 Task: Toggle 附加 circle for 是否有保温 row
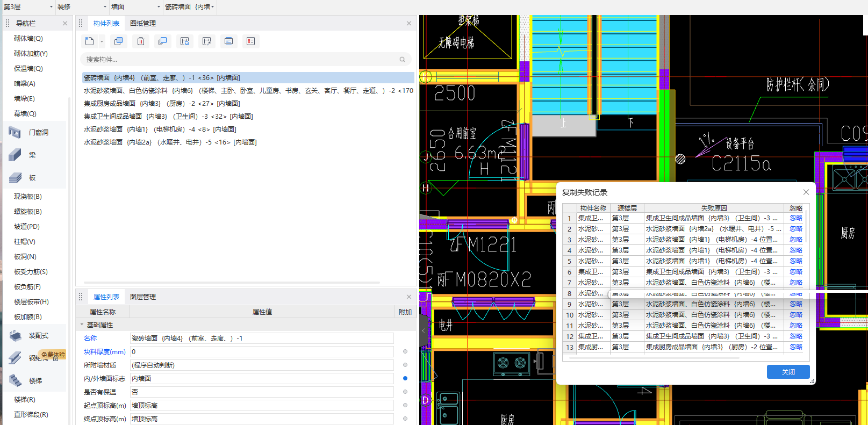coord(405,392)
